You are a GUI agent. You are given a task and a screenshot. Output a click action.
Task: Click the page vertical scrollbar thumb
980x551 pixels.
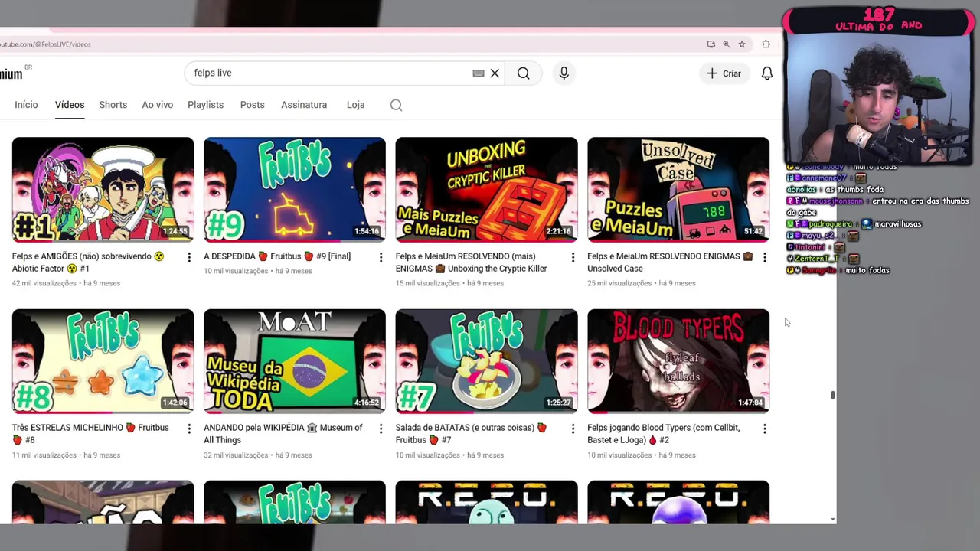tap(832, 395)
